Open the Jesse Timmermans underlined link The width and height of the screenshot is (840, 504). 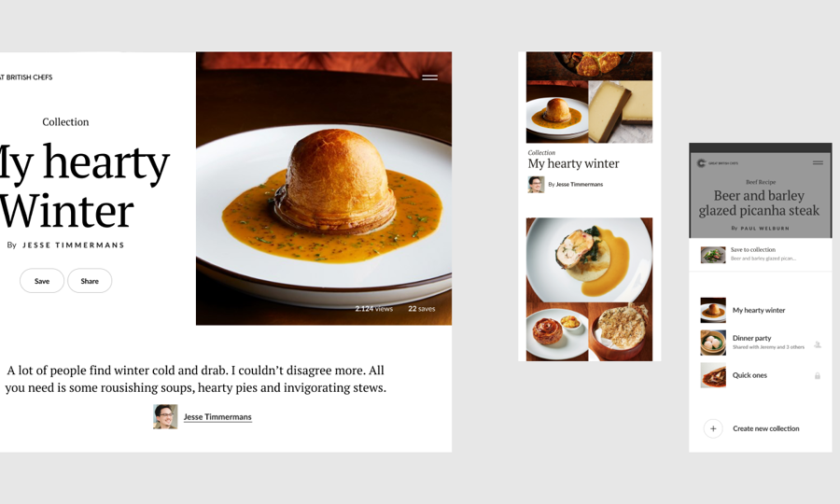tap(217, 416)
